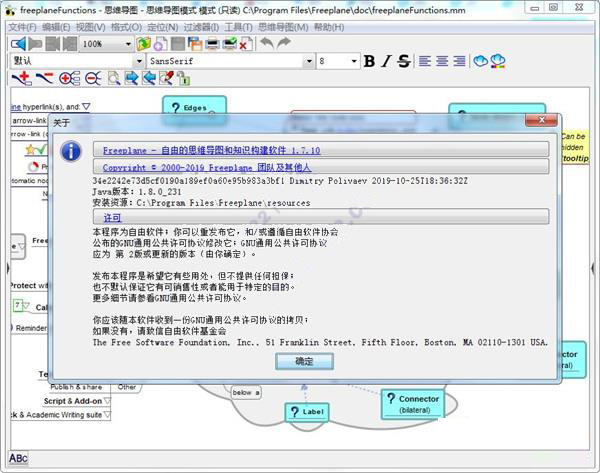Screen dimensions: 600x473
Task: Click the greyed-out Save map icon
Action: click(178, 44)
